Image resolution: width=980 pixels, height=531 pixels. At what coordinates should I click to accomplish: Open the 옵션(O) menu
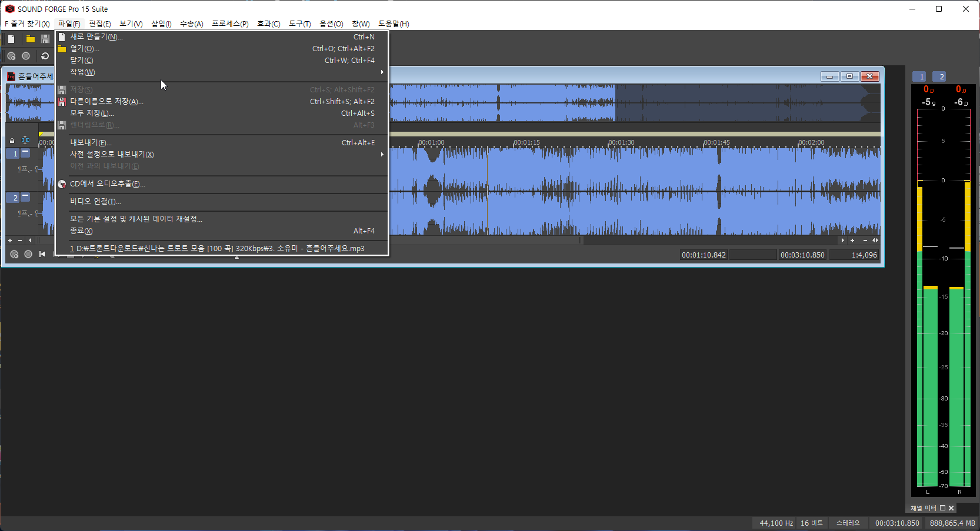[331, 24]
